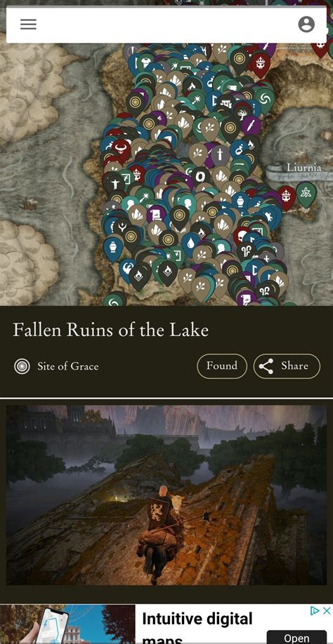The width and height of the screenshot is (333, 644).
Task: Open the user account profile
Action: click(x=306, y=25)
